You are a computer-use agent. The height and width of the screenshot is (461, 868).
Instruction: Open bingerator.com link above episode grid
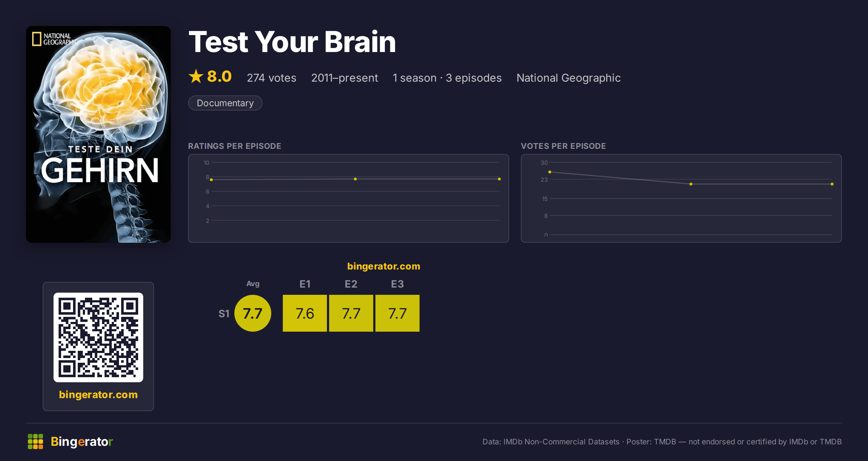pos(384,266)
